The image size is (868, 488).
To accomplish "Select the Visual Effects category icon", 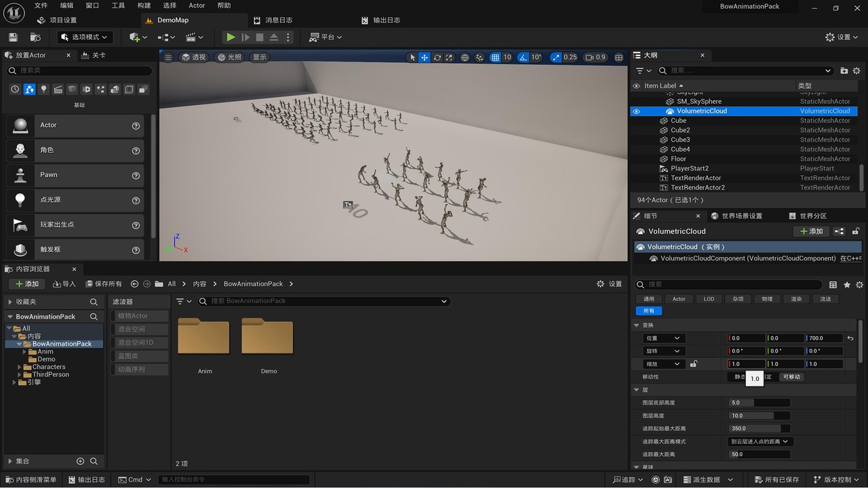I will pyautogui.click(x=100, y=89).
